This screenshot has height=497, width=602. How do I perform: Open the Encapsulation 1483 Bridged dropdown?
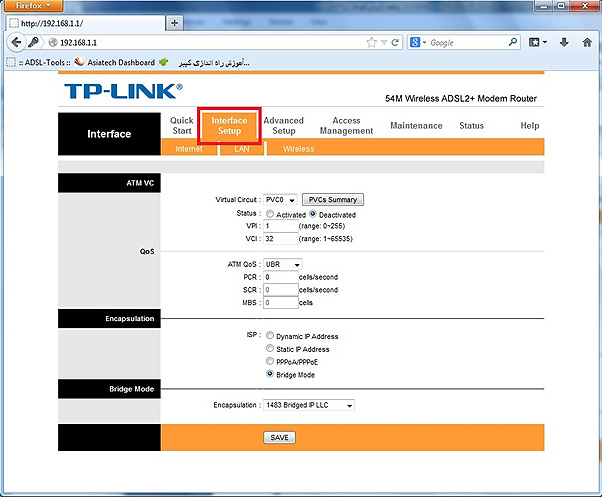coord(309,405)
